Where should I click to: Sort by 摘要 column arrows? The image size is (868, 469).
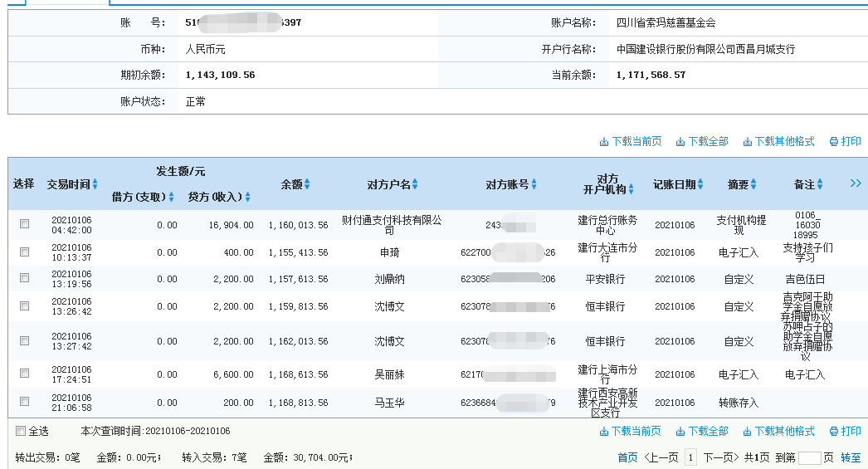point(753,184)
